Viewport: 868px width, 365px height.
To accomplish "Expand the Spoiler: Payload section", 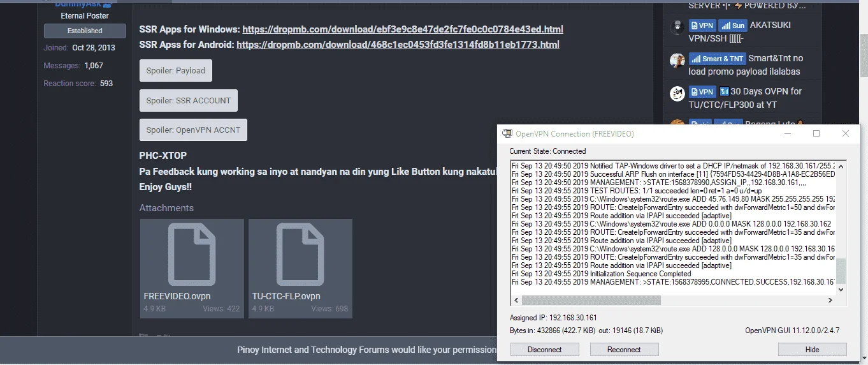I will pos(176,71).
